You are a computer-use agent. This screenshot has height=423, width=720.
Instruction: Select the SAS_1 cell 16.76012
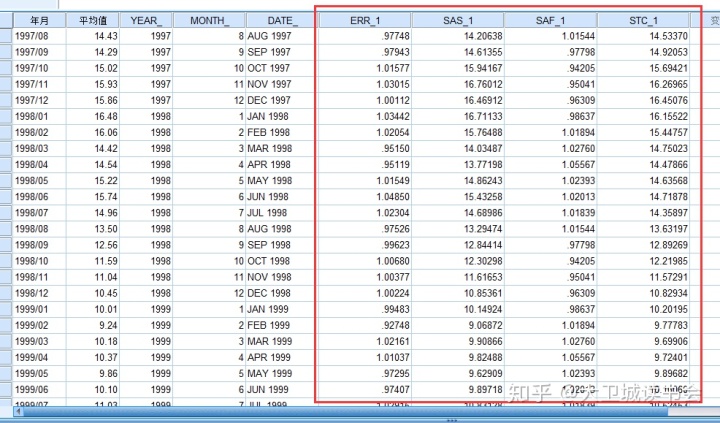(458, 85)
